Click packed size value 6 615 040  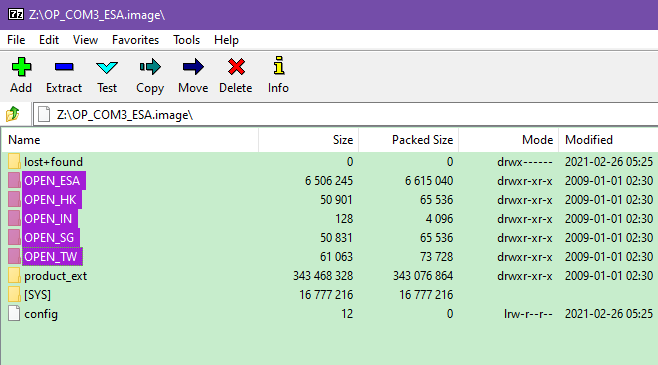(429, 180)
